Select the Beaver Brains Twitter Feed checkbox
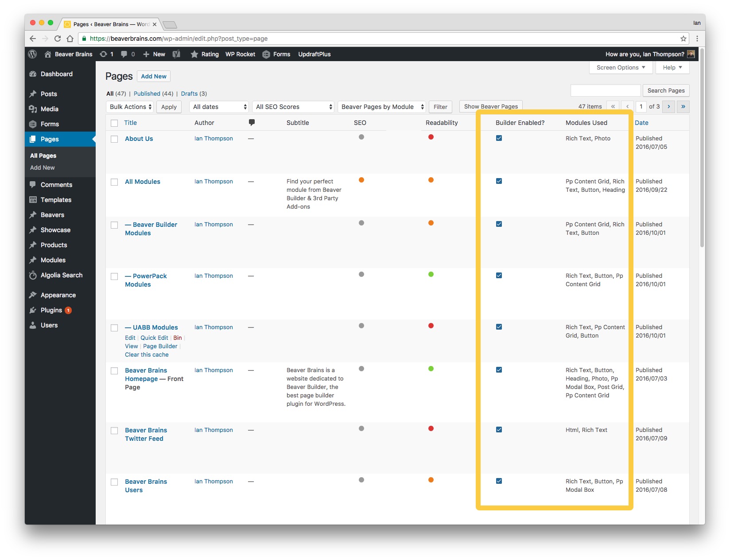 tap(114, 431)
